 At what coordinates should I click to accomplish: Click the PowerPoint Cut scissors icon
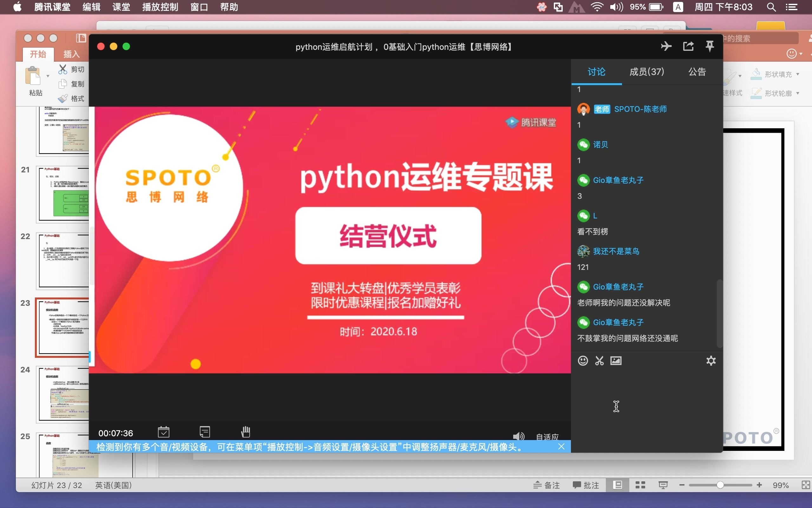[x=63, y=69]
